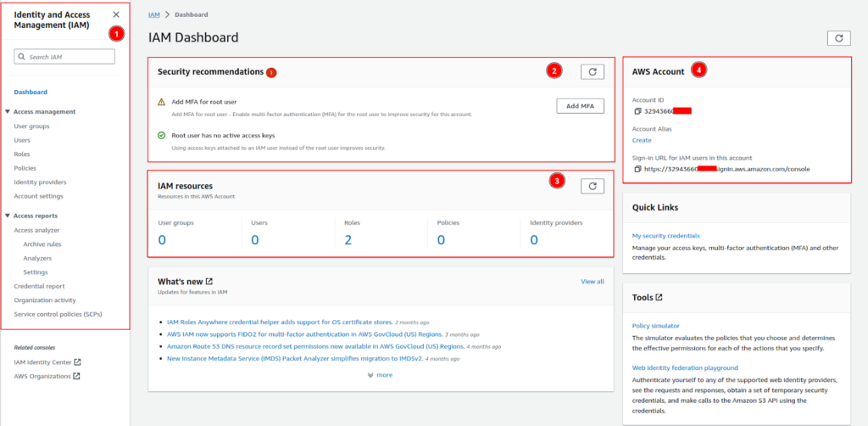Image resolution: width=868 pixels, height=426 pixels.
Task: Refresh the IAM Dashboard page
Action: [x=838, y=38]
